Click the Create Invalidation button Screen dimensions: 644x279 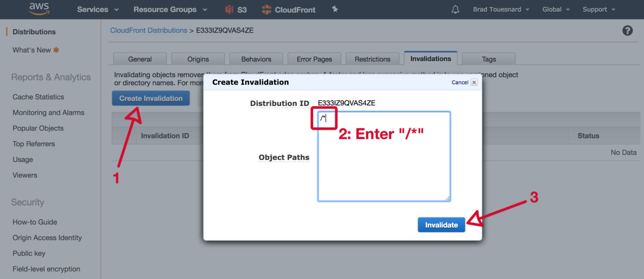point(151,99)
